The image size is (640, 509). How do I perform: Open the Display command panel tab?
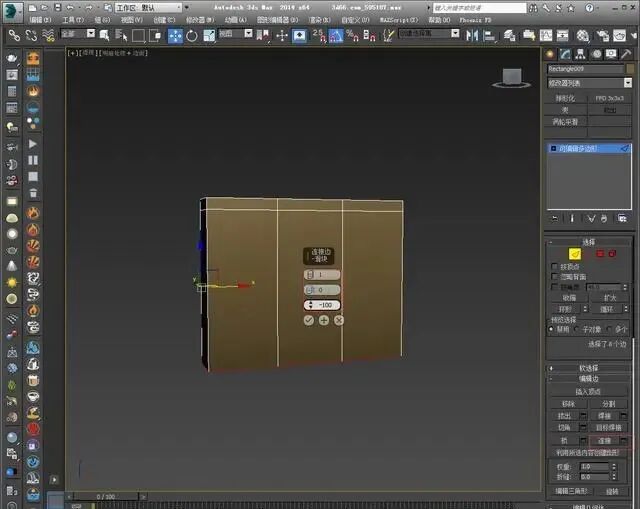pyautogui.click(x=611, y=54)
